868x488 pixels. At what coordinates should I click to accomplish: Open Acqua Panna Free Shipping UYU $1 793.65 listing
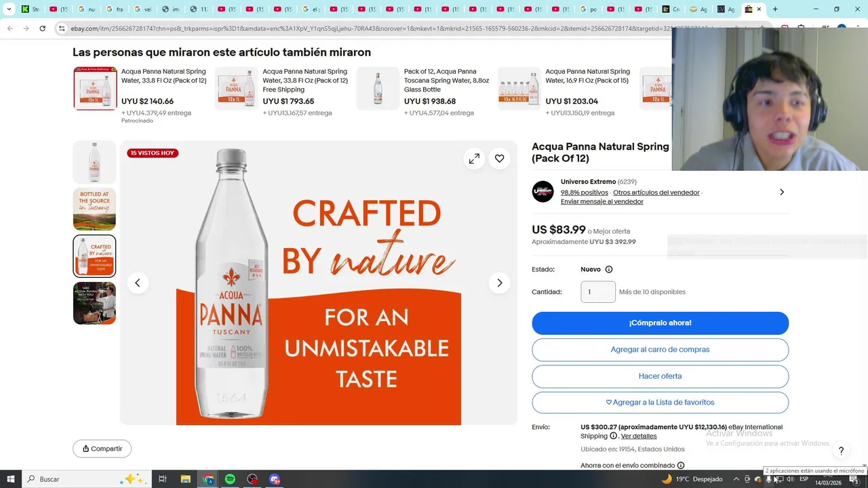coord(305,80)
